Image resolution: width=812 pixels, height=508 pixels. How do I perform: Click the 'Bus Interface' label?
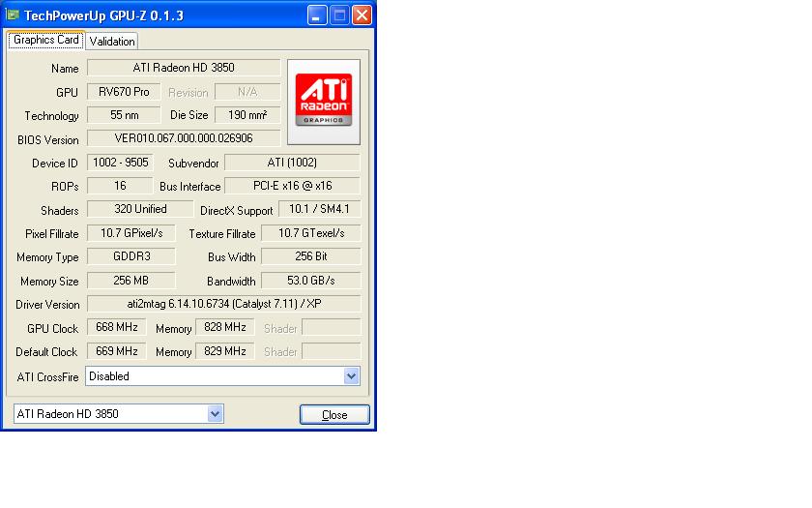click(x=190, y=187)
